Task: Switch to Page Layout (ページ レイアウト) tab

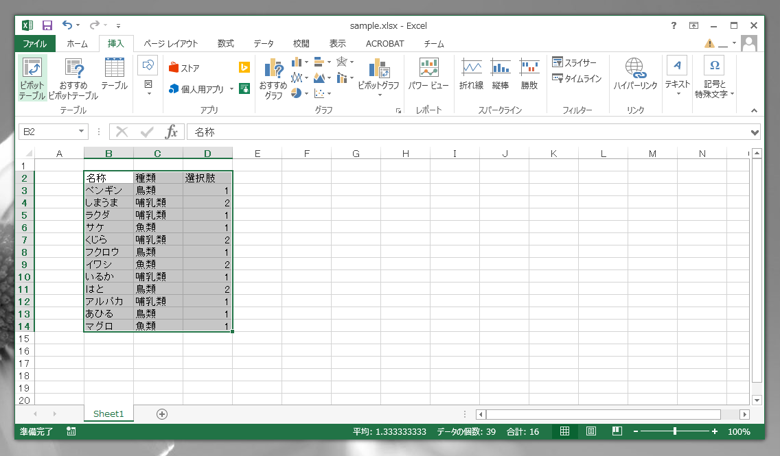Action: (x=171, y=44)
